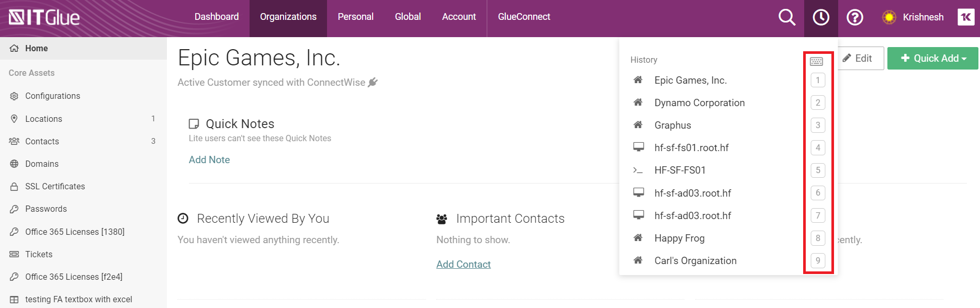Open Configurations via its gear icon
This screenshot has width=980, height=308.
(x=14, y=96)
